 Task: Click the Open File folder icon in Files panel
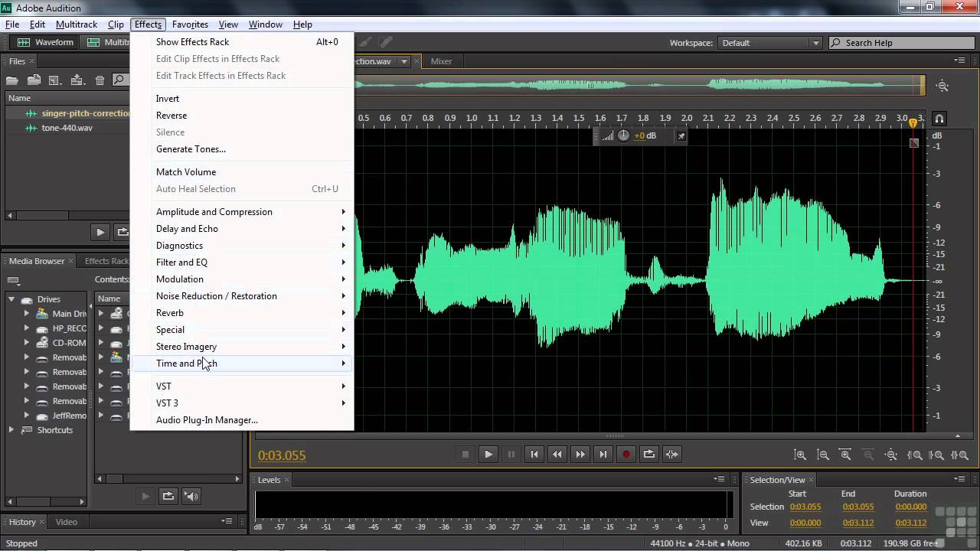[12, 80]
